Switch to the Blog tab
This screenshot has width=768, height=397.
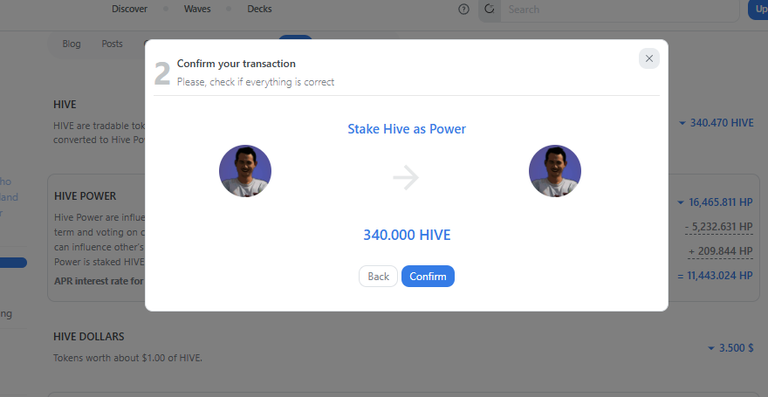tap(71, 44)
